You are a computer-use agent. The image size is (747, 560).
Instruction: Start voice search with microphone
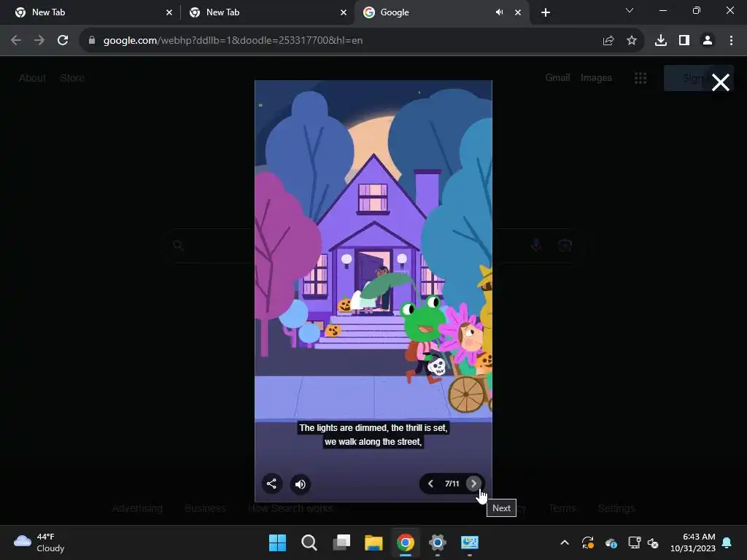click(x=536, y=245)
